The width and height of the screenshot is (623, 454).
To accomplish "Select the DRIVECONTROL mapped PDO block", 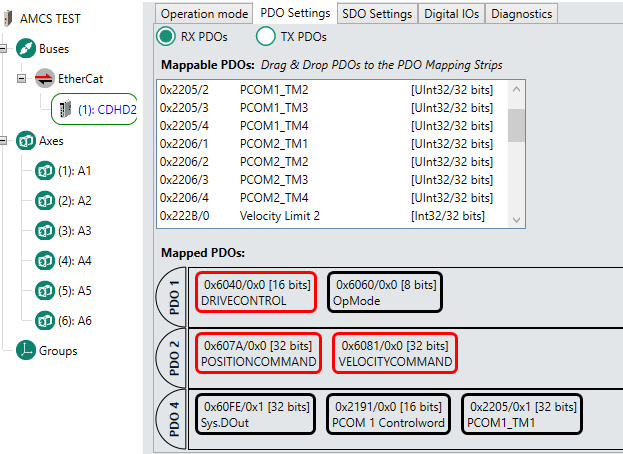I will click(x=256, y=292).
